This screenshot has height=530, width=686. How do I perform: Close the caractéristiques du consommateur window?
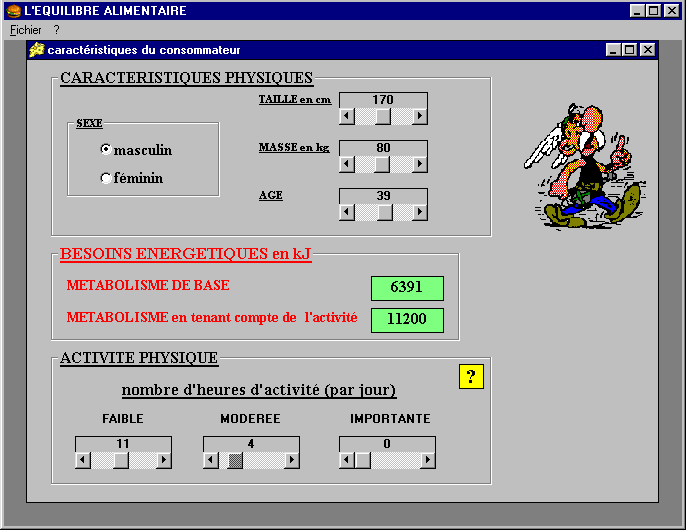click(x=648, y=50)
